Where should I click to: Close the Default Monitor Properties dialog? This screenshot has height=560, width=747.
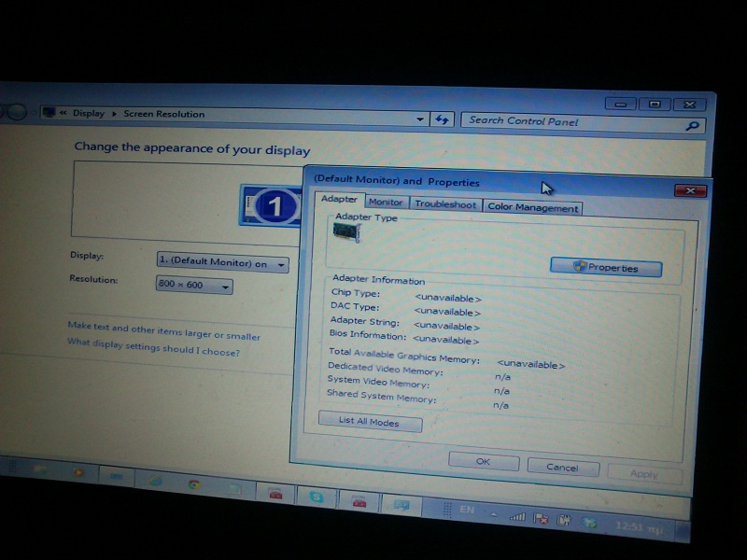pos(690,191)
